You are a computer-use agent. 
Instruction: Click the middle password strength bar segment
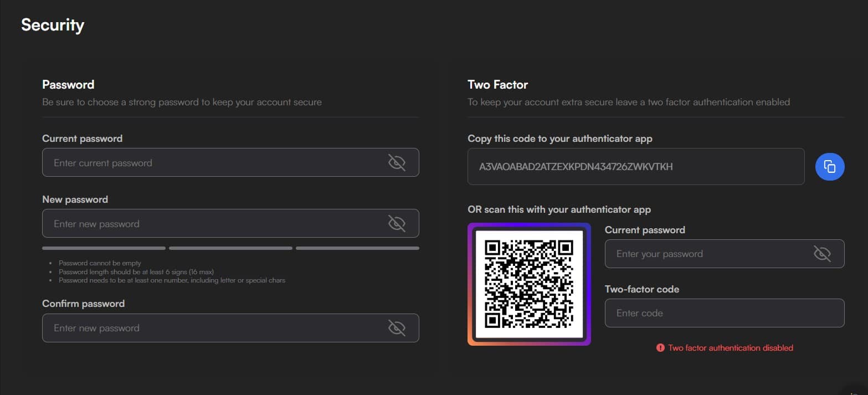tap(230, 248)
